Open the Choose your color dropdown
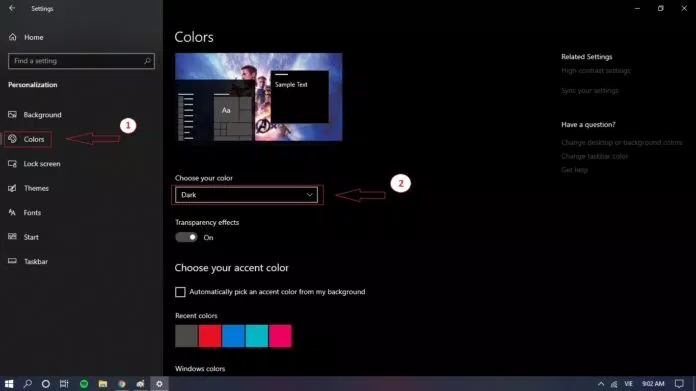 pyautogui.click(x=246, y=195)
